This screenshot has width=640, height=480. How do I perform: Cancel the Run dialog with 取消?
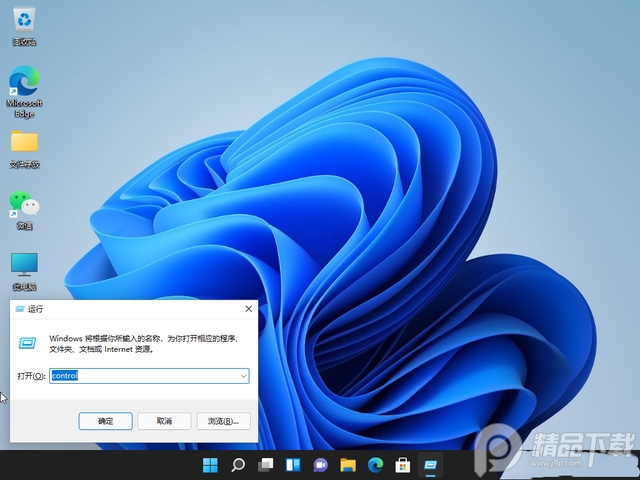coord(164,421)
